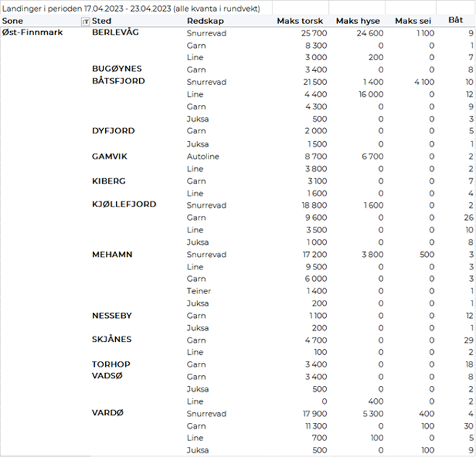The height and width of the screenshot is (457, 476).
Task: Select the Maks torsk column header
Action: pos(300,22)
